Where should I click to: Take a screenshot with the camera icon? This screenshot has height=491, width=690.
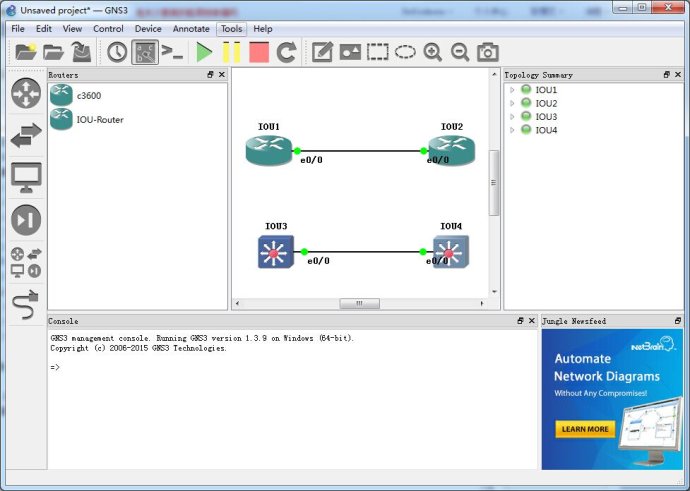pyautogui.click(x=488, y=52)
